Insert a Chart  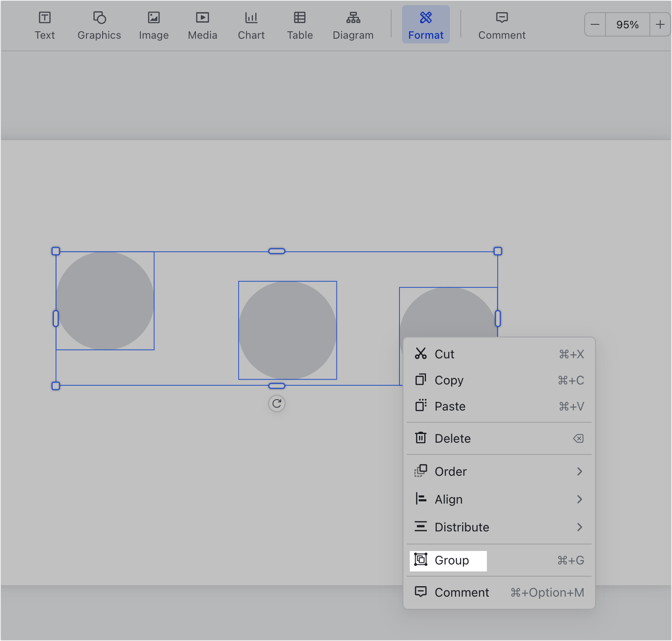click(x=251, y=25)
